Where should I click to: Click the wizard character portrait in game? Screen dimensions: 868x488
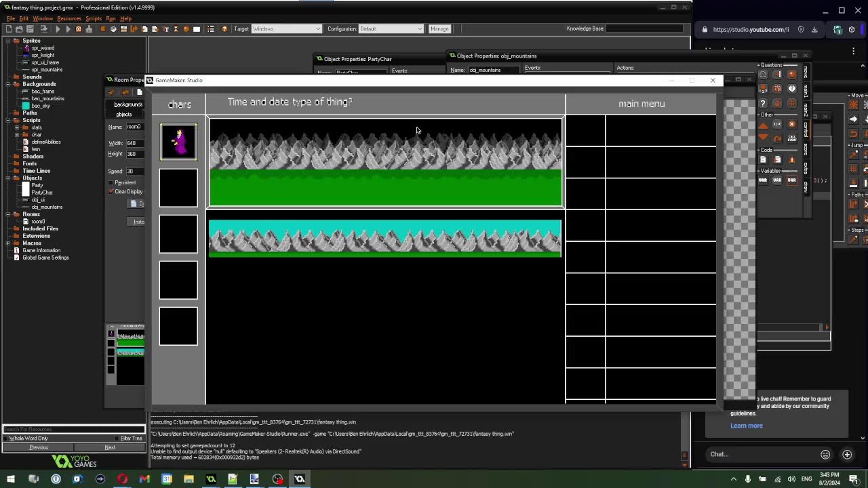tap(178, 142)
